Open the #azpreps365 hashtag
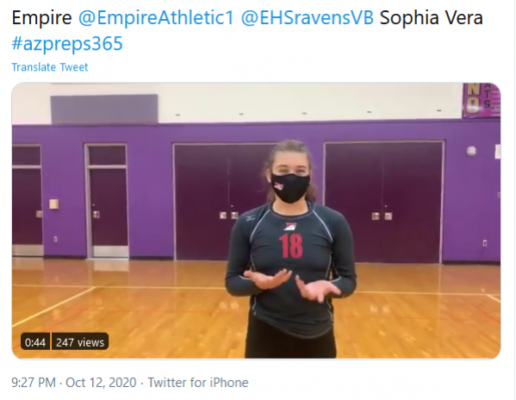The width and height of the screenshot is (516, 400). point(67,44)
